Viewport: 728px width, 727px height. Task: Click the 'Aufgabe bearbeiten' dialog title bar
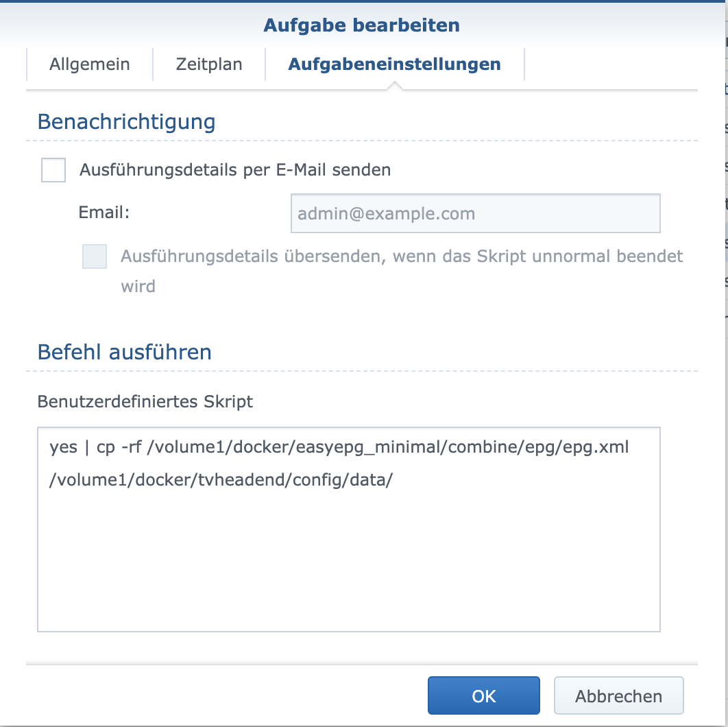click(362, 25)
